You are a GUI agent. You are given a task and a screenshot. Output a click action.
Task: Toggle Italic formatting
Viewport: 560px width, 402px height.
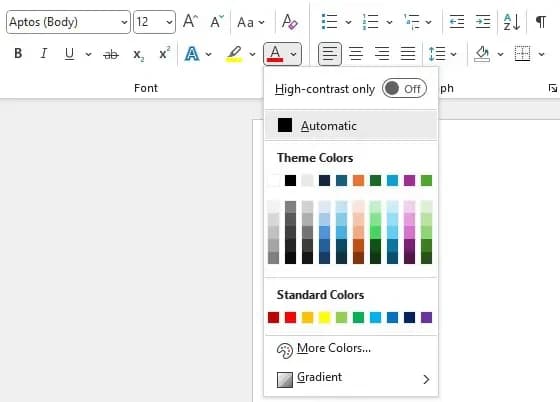[44, 54]
